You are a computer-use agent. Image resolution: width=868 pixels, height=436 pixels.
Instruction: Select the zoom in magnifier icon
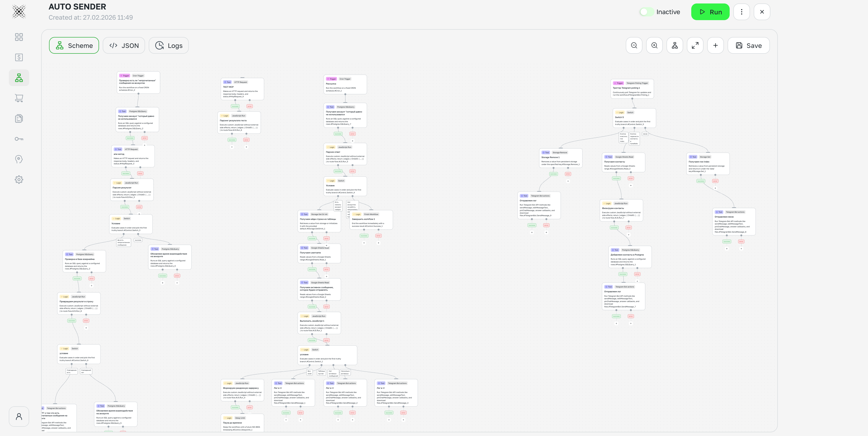[x=654, y=45]
